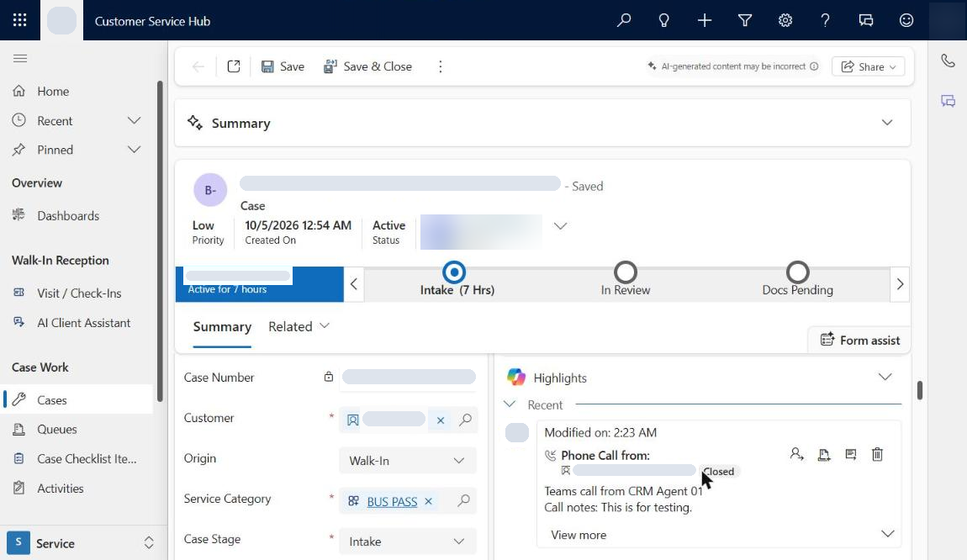Image resolution: width=967 pixels, height=560 pixels.
Task: Click the Save button
Action: click(283, 66)
